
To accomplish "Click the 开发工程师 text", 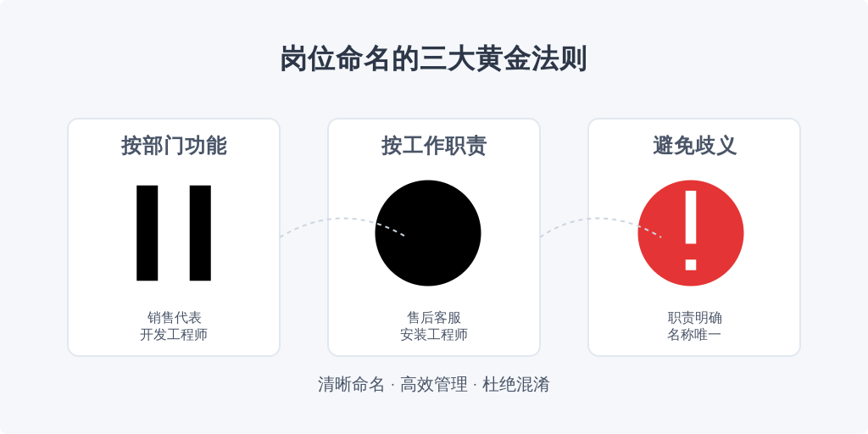I will 174,334.
